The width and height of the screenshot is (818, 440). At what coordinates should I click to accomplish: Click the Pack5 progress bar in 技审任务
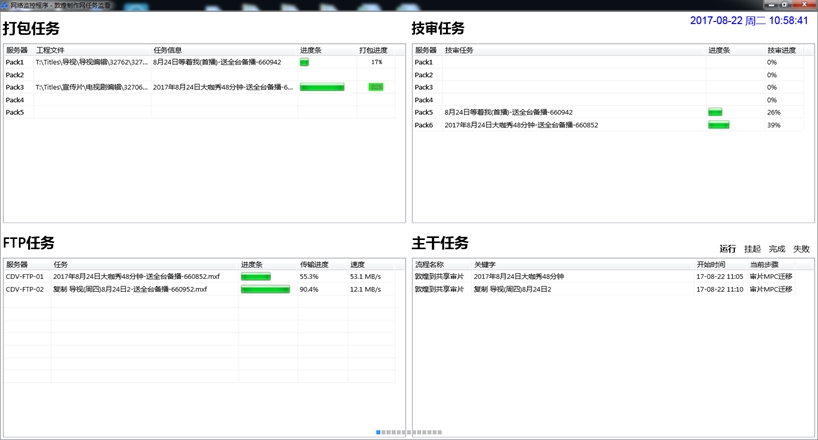pyautogui.click(x=715, y=112)
